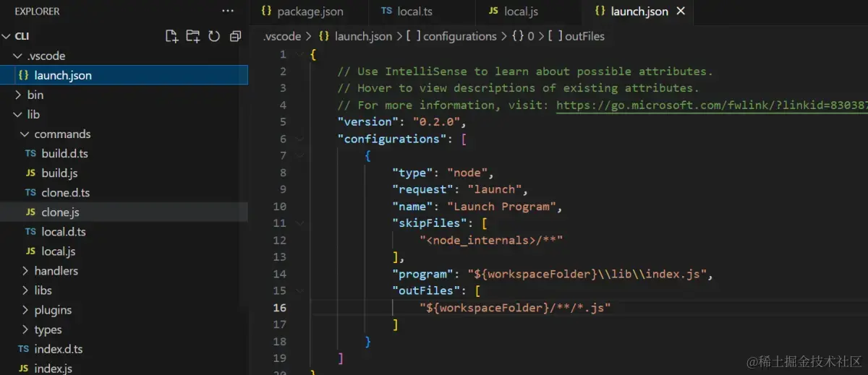Open local.d.ts in the file tree
The height and width of the screenshot is (375, 868).
point(124,232)
